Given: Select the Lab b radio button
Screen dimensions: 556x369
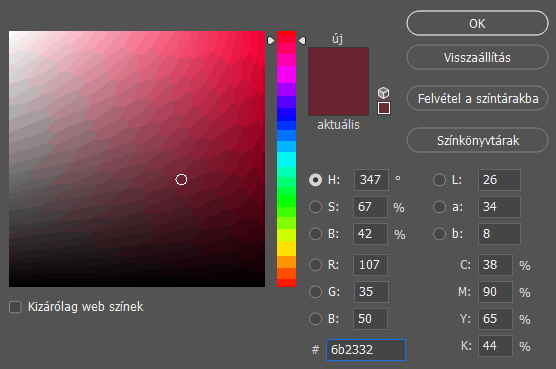Looking at the screenshot, I should pyautogui.click(x=439, y=234).
